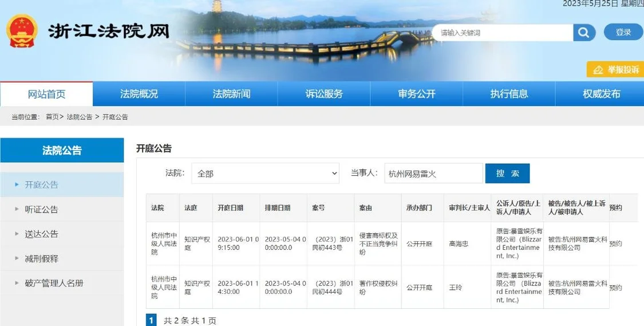Open the 法院 court dropdown set to 全部

click(x=265, y=174)
